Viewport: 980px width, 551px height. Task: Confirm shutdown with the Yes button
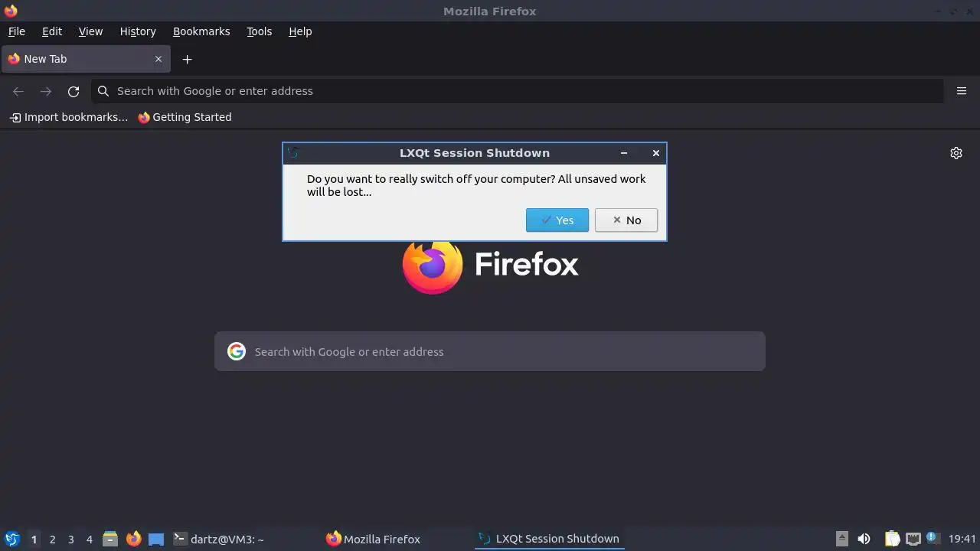pos(557,220)
